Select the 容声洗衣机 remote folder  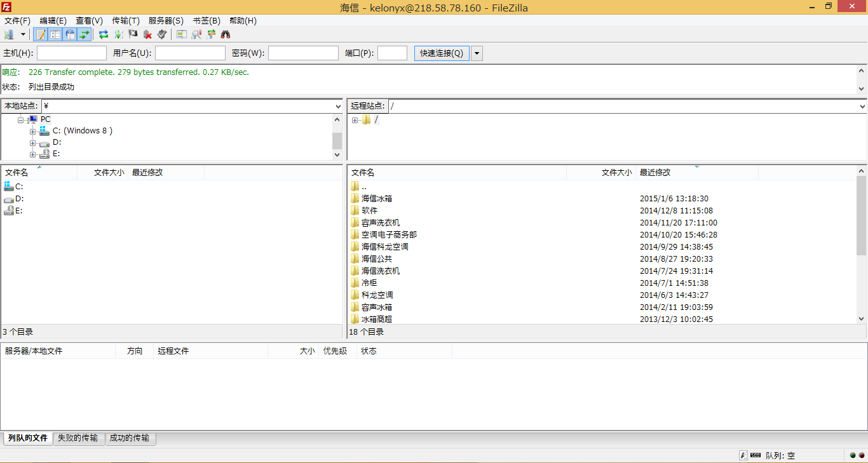click(376, 222)
